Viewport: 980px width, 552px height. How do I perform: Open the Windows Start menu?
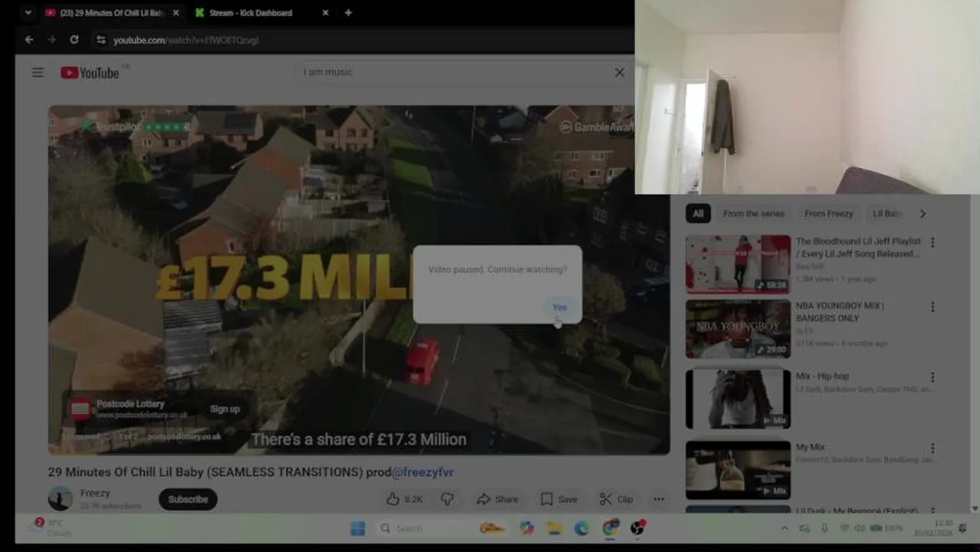pyautogui.click(x=358, y=528)
